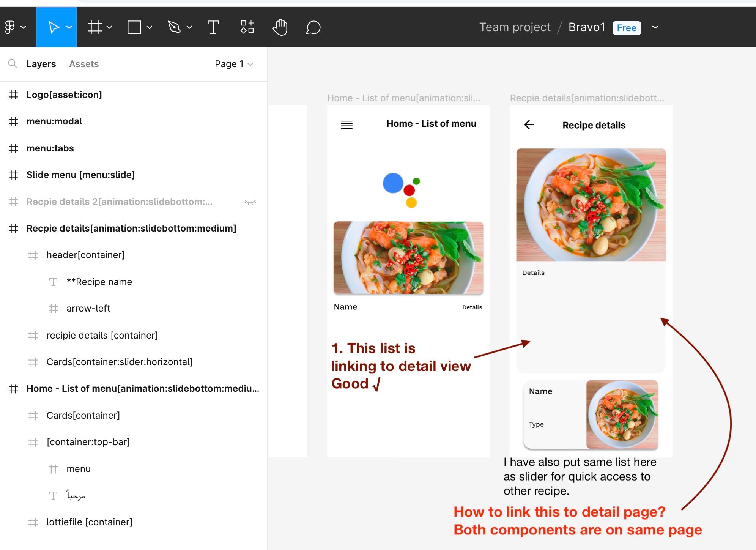Show hidden Recpie details 2 layer
The width and height of the screenshot is (756, 550).
tap(250, 202)
